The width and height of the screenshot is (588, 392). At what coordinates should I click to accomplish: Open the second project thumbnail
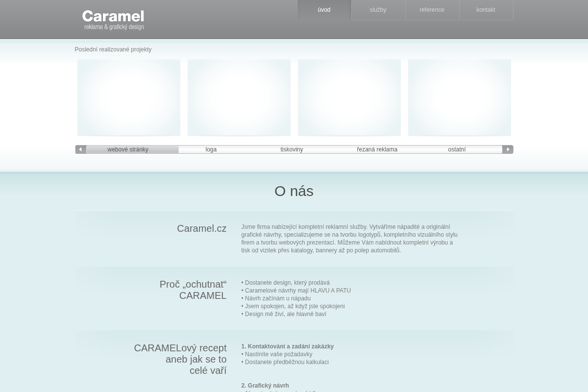coord(239,98)
